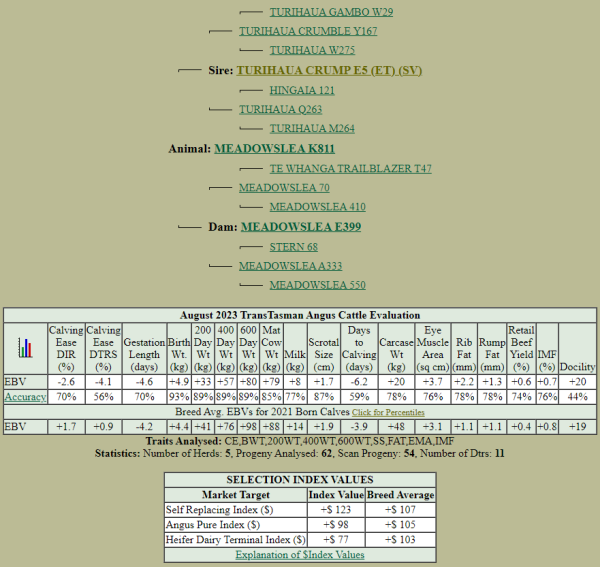The width and height of the screenshot is (600, 567).
Task: Select the Gestation Length (days) header
Action: tap(144, 349)
